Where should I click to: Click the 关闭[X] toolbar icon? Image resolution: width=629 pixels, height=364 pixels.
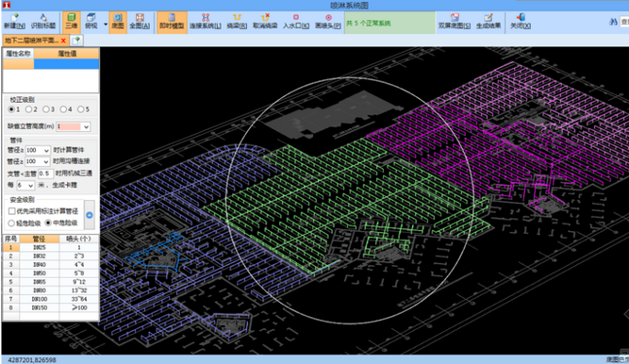(521, 22)
